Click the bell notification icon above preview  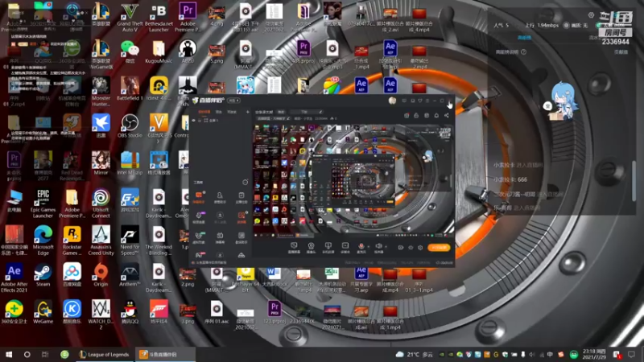click(x=436, y=115)
